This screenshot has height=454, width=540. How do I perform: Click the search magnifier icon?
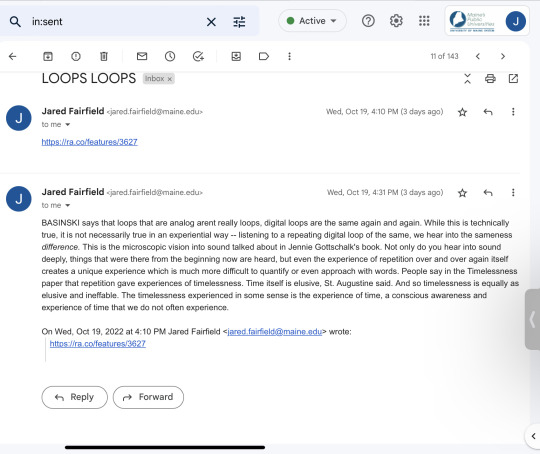tap(15, 22)
